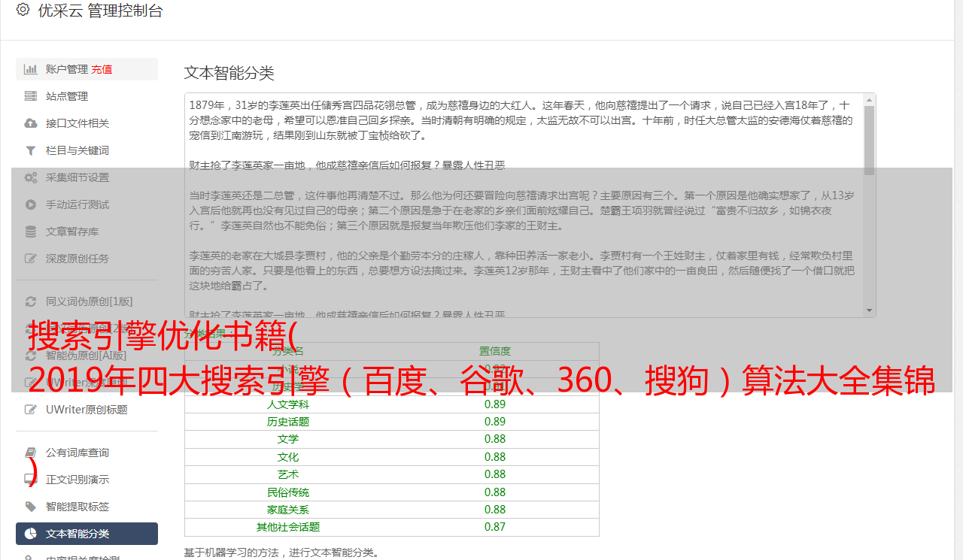Click the cloud download icon for 接口文件相关
Screen dimensions: 963x560
click(31, 123)
